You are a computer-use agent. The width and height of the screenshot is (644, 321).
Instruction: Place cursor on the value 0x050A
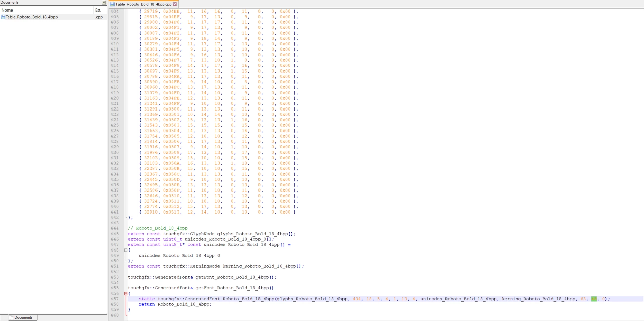pyautogui.click(x=171, y=163)
